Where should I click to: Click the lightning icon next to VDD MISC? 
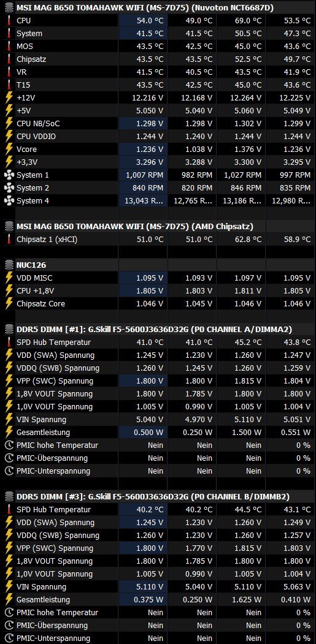pyautogui.click(x=9, y=278)
